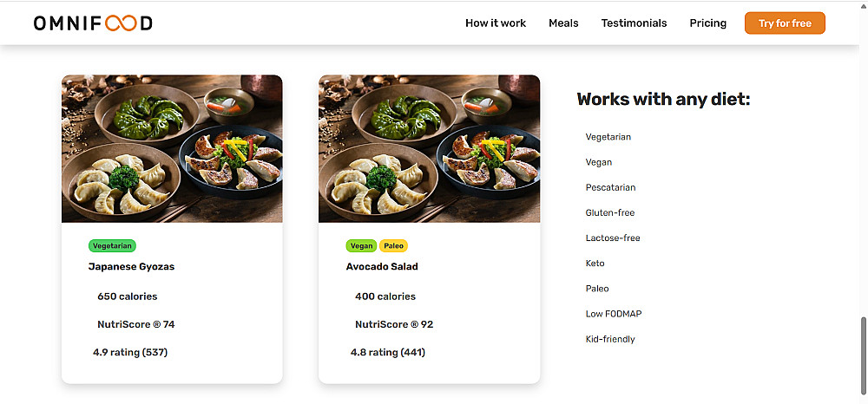868x404 pixels.
Task: Open the Testimonials nav link
Action: [x=634, y=23]
